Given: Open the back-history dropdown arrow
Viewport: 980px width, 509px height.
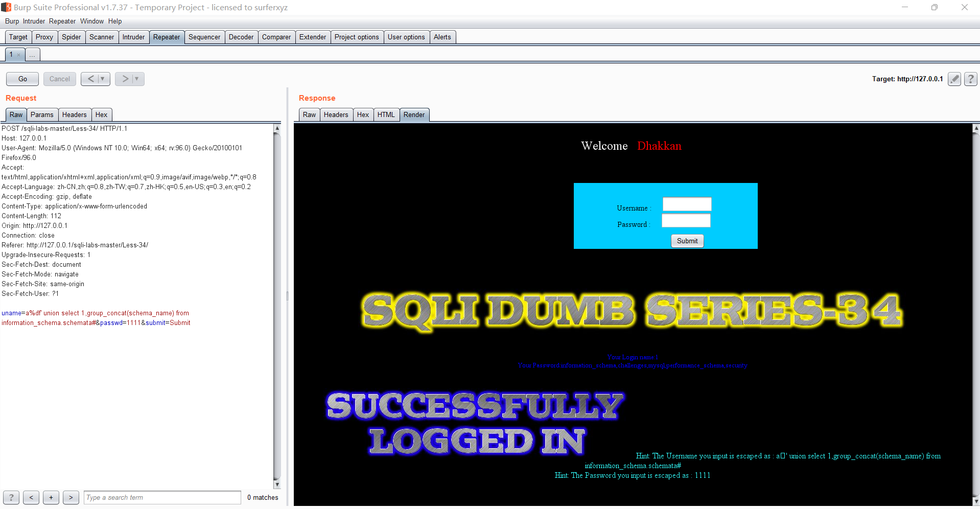Looking at the screenshot, I should 103,79.
